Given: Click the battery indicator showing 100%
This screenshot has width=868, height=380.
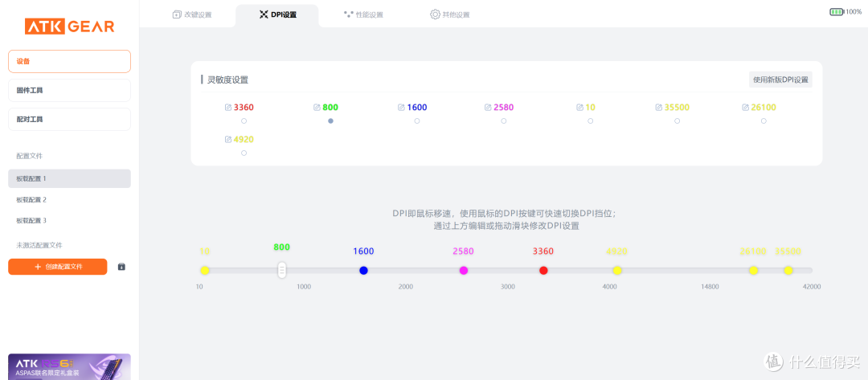Looking at the screenshot, I should click(845, 11).
